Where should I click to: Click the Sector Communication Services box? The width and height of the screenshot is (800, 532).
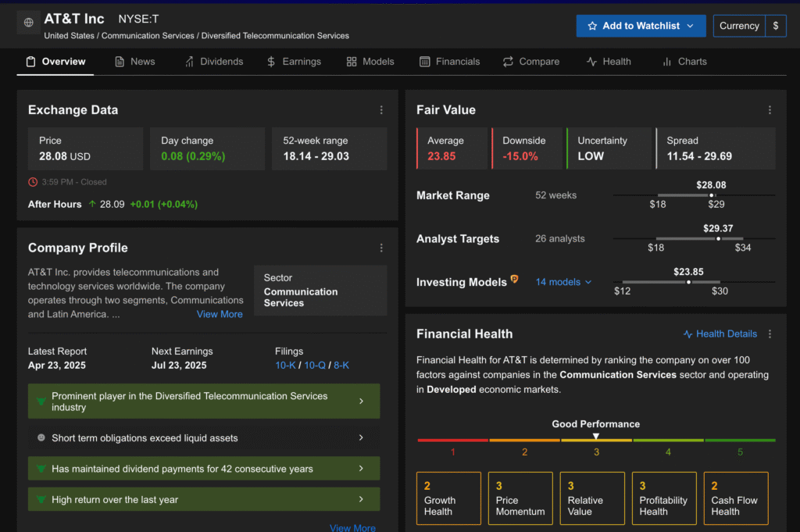[x=320, y=291]
